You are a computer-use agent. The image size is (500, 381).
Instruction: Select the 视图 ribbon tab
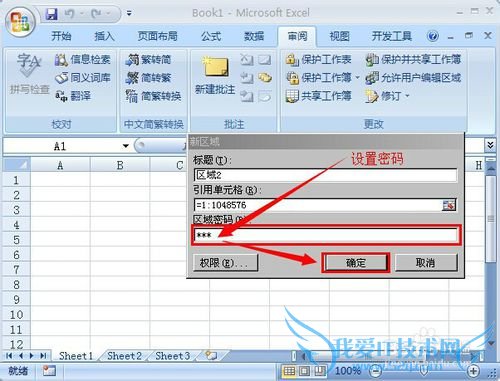click(339, 36)
